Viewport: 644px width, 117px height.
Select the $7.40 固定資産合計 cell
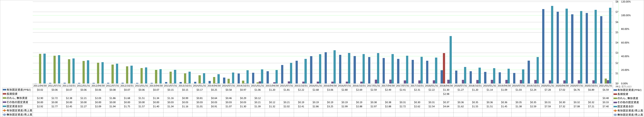[x=606, y=107]
